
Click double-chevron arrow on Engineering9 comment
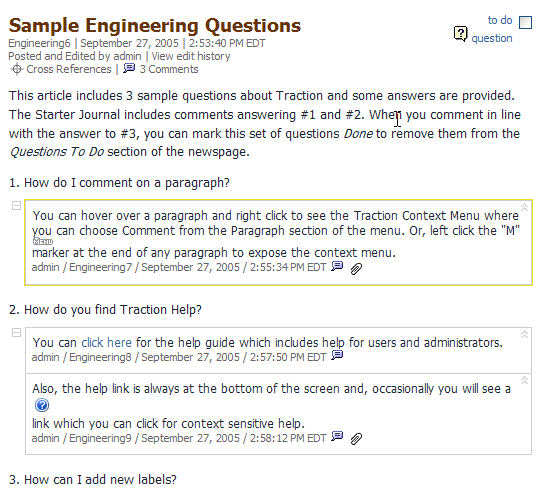tap(524, 380)
